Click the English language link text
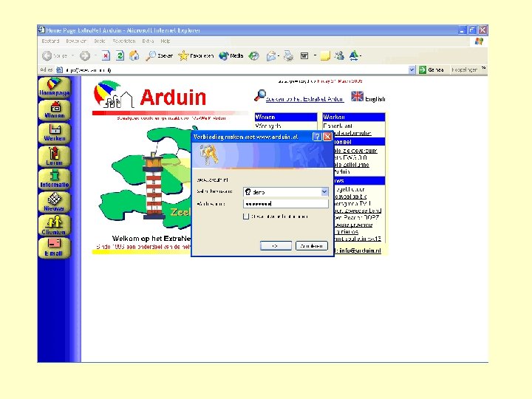Screen dimensions: 532x399 (375, 99)
